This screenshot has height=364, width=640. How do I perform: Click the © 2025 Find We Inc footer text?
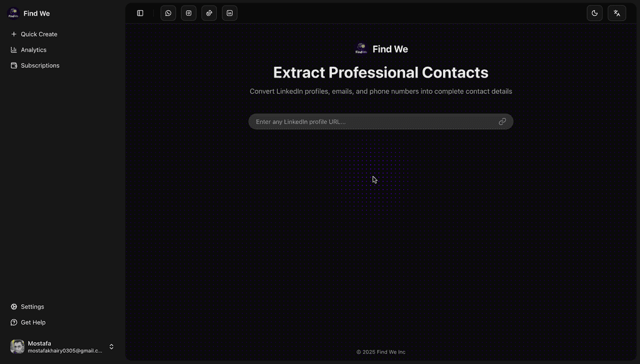[x=381, y=352]
